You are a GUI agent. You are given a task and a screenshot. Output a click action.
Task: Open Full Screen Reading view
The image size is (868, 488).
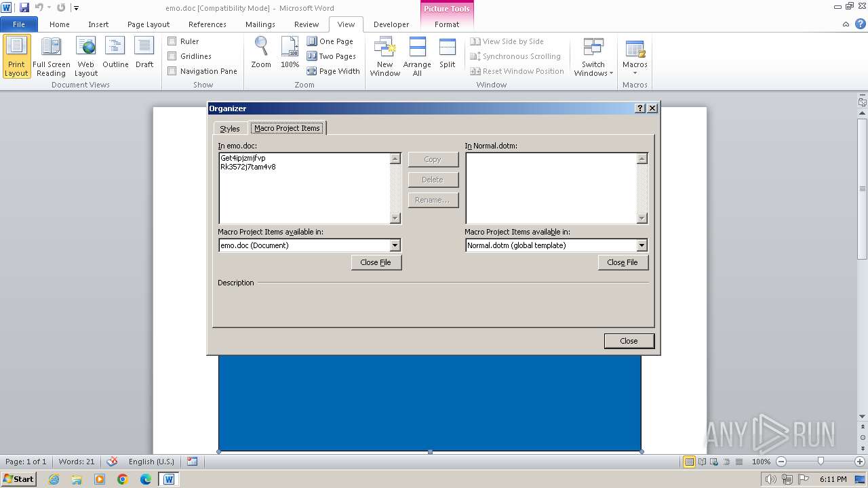click(x=51, y=57)
